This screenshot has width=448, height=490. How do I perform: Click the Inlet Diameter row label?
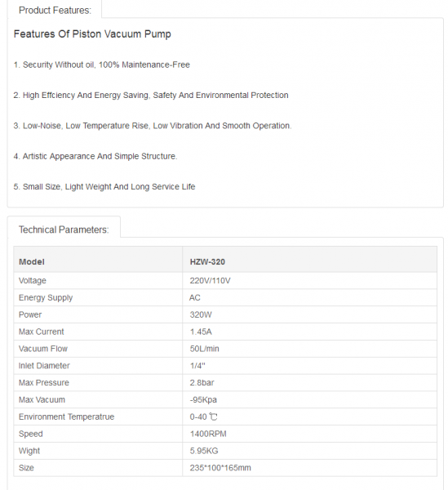pos(44,366)
